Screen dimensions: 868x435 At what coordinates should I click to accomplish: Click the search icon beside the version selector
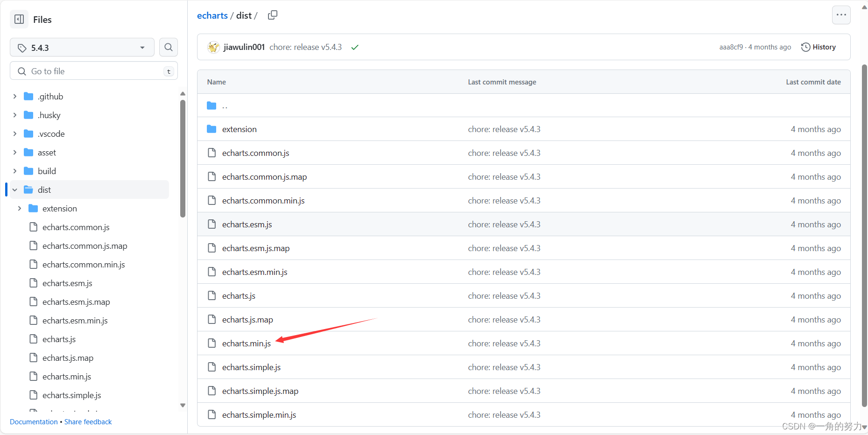click(168, 47)
